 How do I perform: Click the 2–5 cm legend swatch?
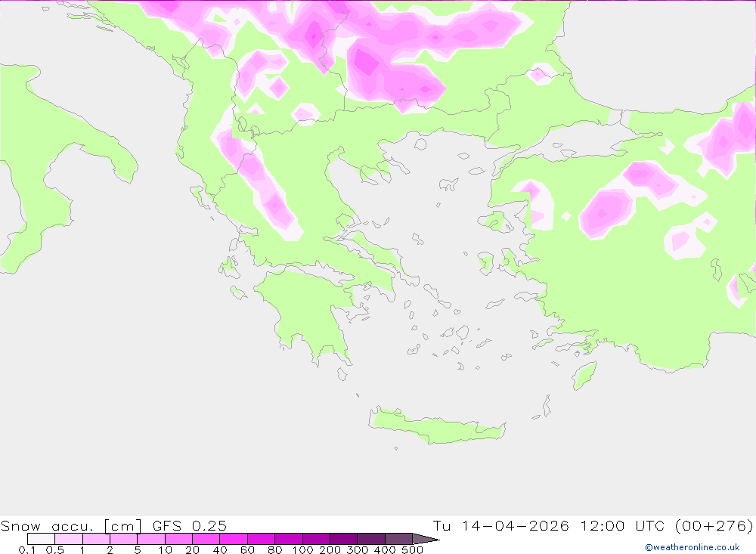(x=124, y=539)
